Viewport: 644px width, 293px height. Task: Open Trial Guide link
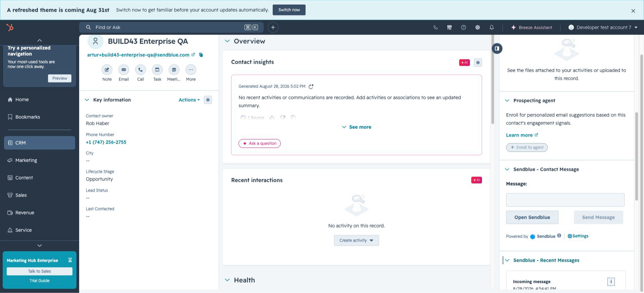[40, 281]
